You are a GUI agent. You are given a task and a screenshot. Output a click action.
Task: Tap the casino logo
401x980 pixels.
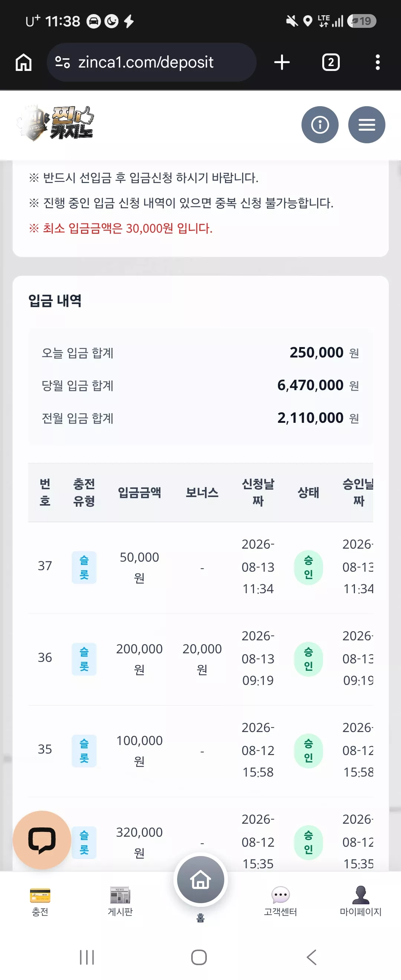(x=56, y=123)
